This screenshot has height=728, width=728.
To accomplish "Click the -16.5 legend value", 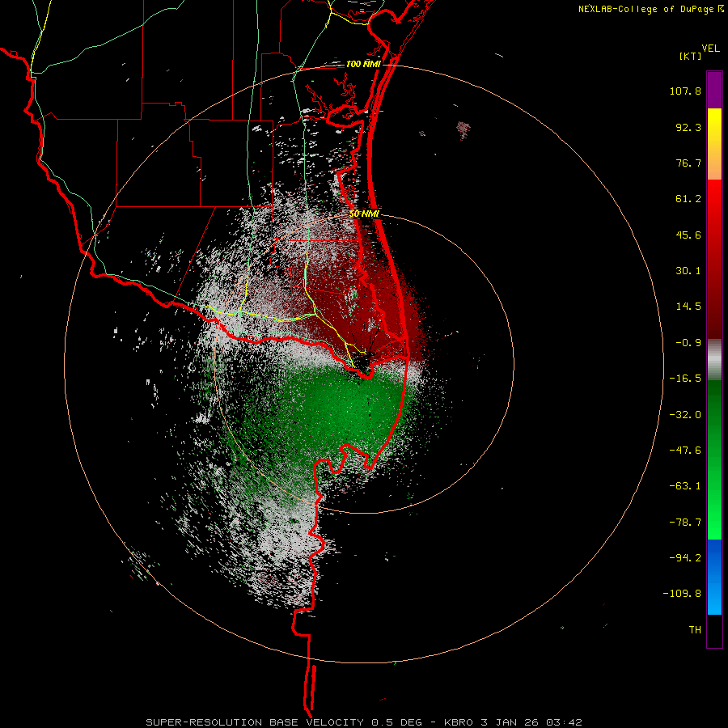I will tap(685, 379).
